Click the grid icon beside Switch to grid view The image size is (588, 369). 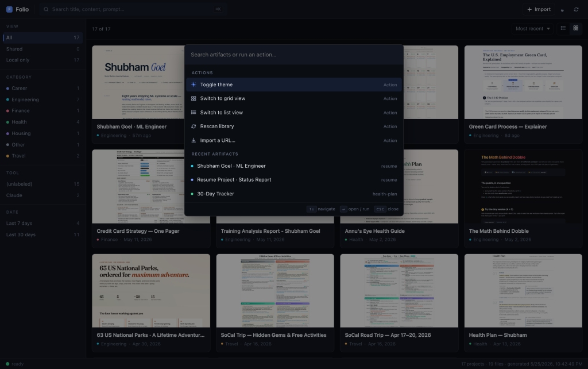194,98
